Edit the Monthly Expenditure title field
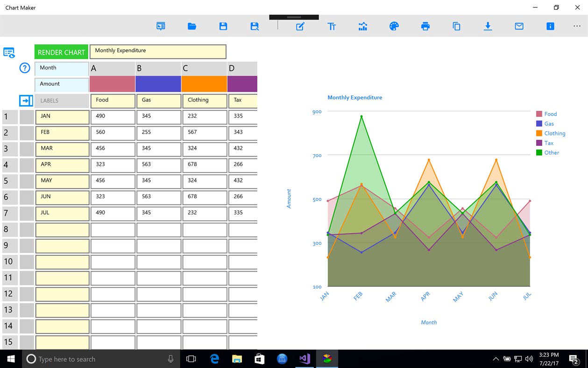 click(158, 51)
